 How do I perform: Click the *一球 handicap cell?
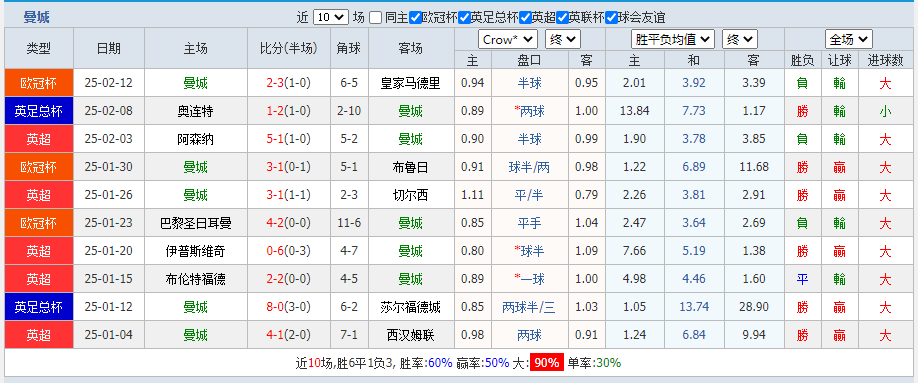coord(529,279)
